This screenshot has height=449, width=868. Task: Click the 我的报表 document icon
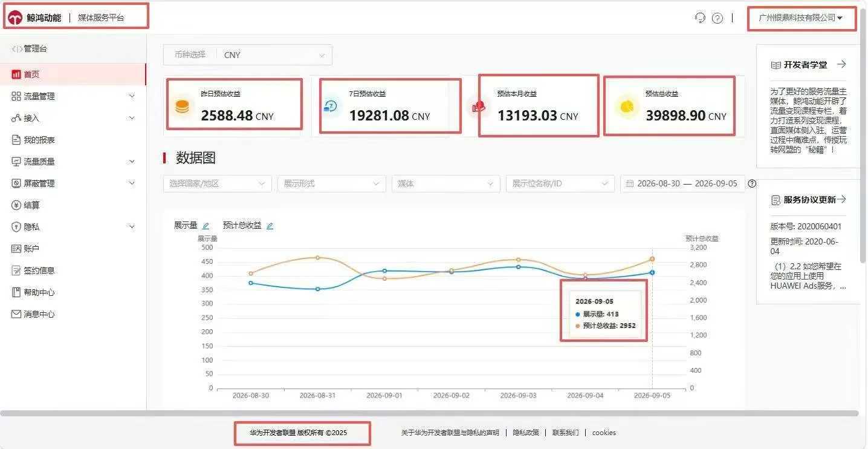16,140
